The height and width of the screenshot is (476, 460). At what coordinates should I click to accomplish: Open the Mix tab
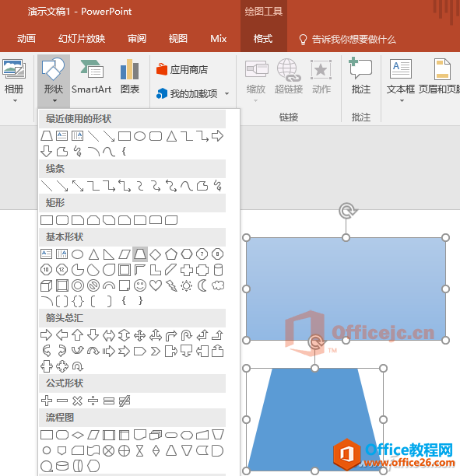pos(219,39)
